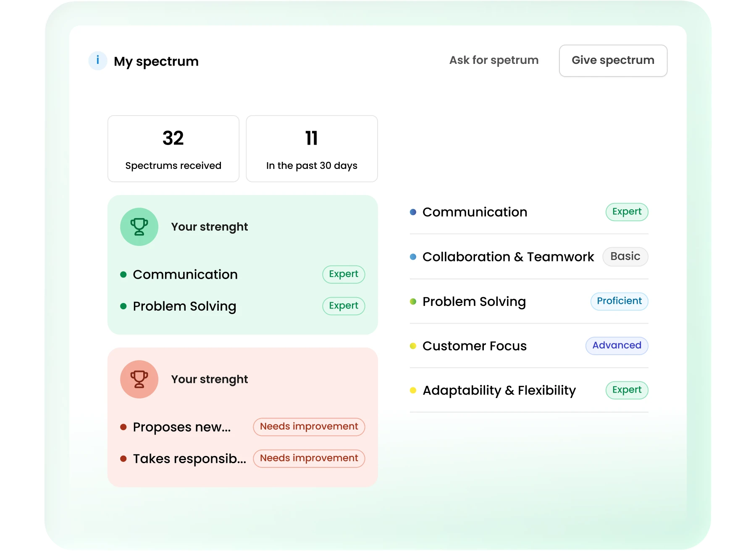This screenshot has height=551, width=756.
Task: Click the blue bullet beside Collaboration & Teamwork
Action: click(x=412, y=256)
